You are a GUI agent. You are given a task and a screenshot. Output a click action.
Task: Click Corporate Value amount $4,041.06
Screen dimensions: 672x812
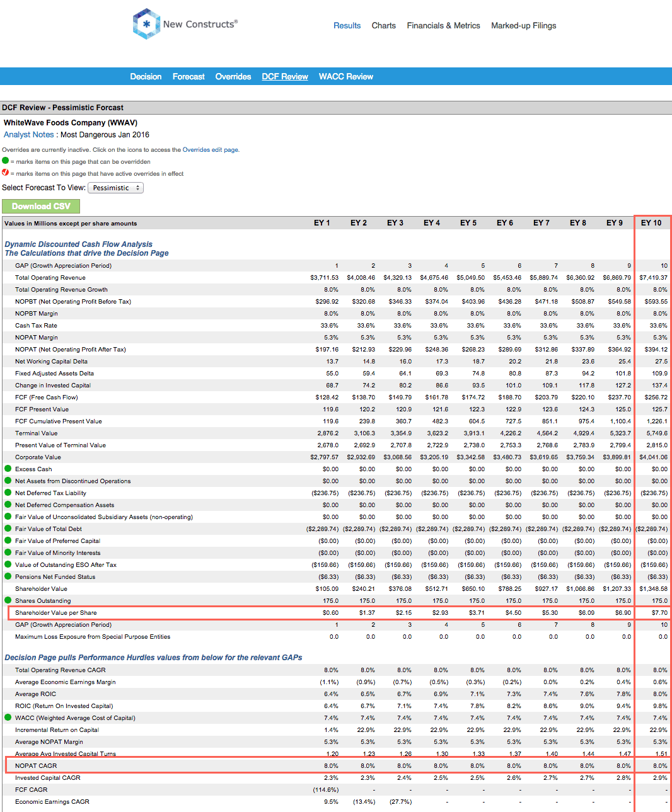tap(653, 457)
